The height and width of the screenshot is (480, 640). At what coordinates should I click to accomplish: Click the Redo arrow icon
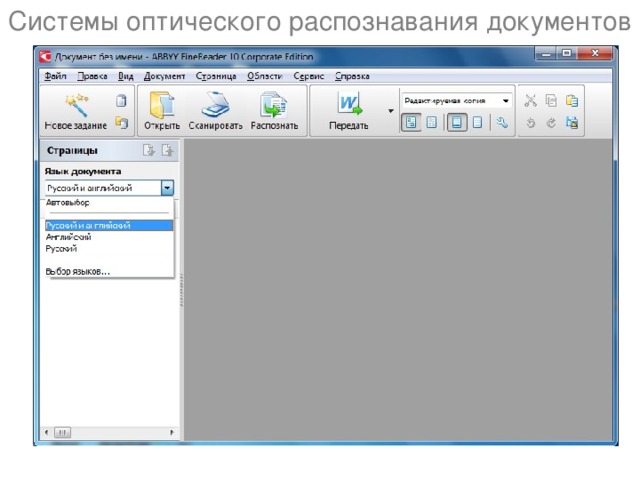point(551,122)
